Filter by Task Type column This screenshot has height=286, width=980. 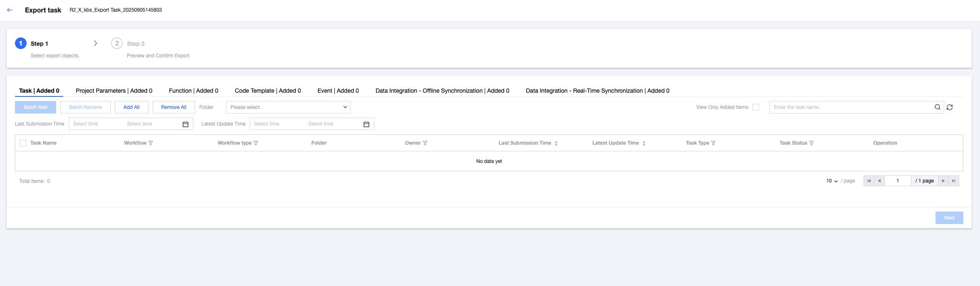713,143
